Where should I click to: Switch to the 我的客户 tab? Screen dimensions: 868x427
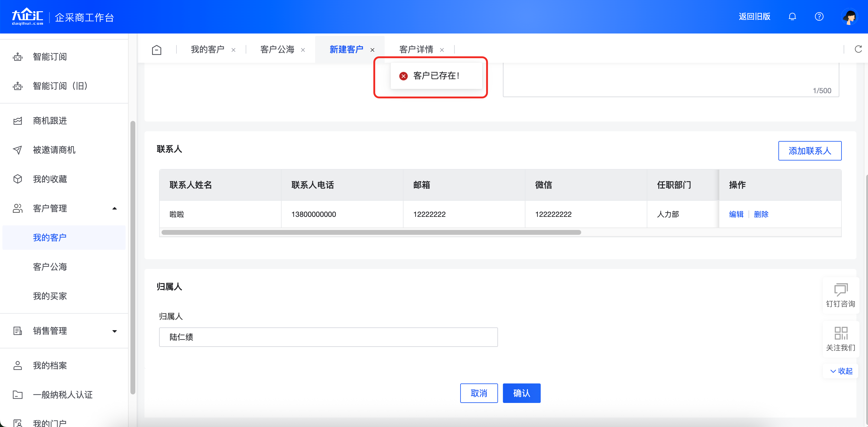(208, 50)
